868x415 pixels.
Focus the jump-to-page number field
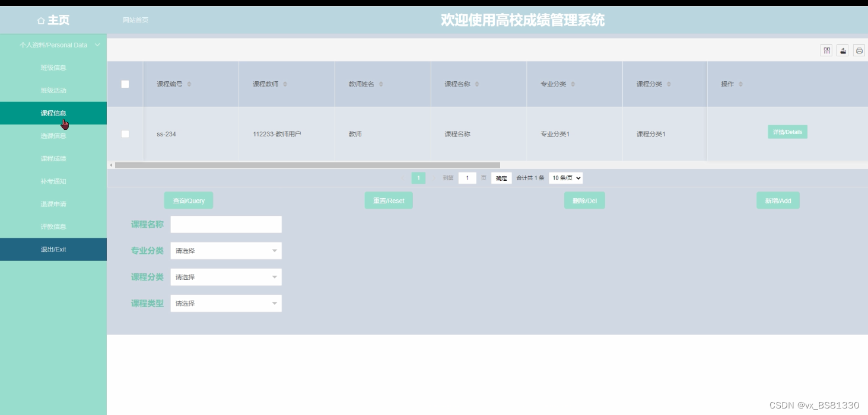[468, 178]
